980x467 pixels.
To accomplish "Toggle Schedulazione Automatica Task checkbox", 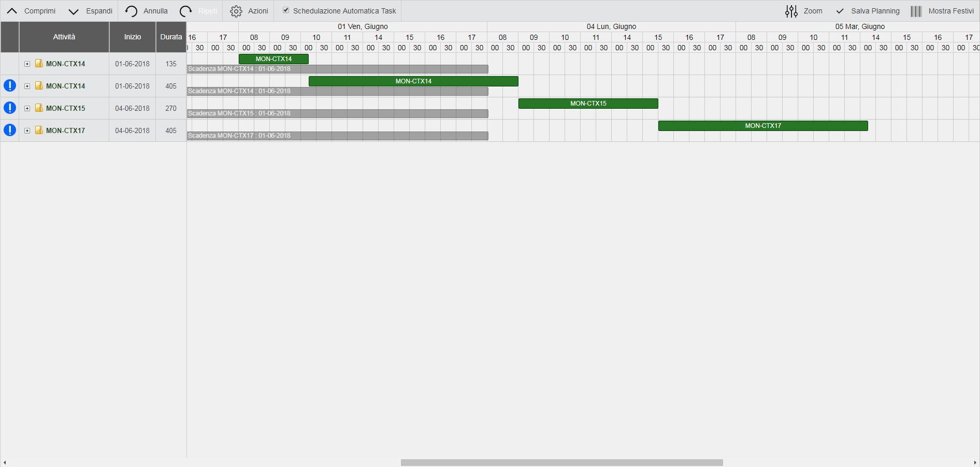I will point(286,10).
